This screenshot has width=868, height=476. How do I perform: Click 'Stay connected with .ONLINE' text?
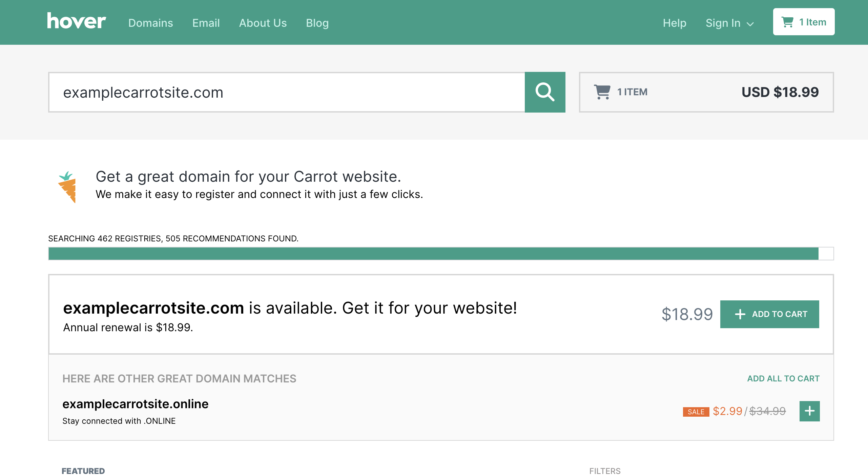[119, 421]
